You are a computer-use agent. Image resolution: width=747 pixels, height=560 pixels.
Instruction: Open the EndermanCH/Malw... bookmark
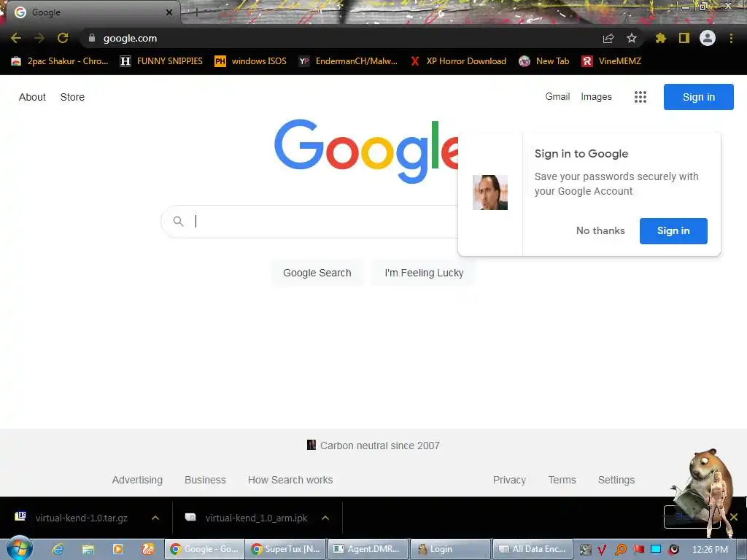tap(348, 61)
